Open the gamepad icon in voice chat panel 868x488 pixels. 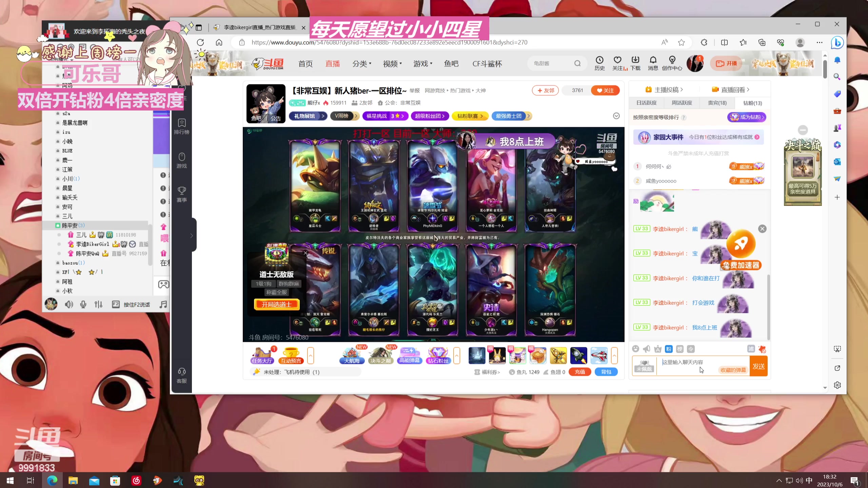coord(163,284)
